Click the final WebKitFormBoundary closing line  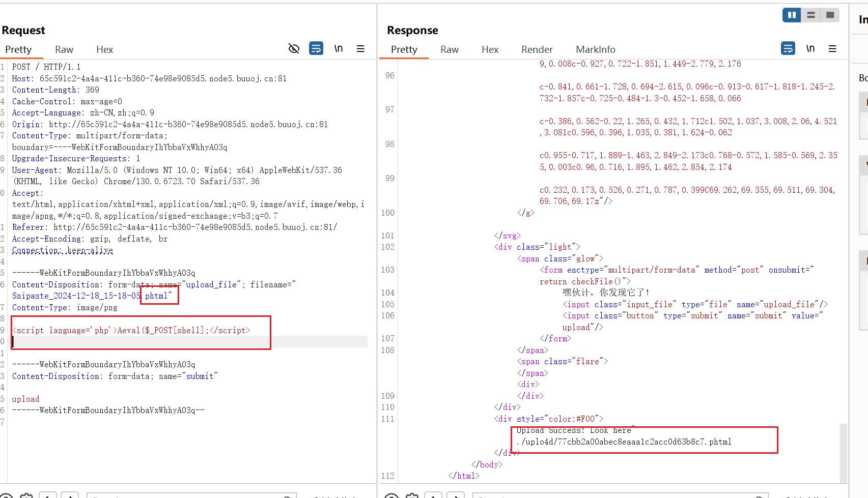[108, 411]
